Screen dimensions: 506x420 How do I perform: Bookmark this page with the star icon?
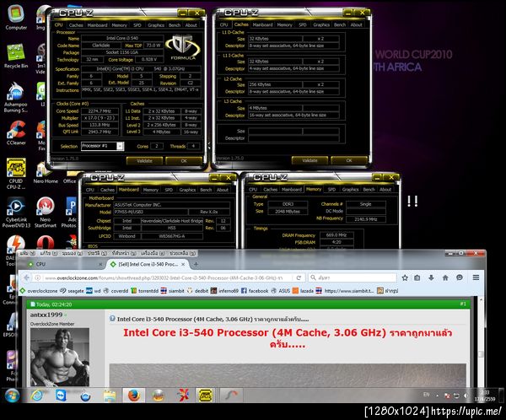pos(405,277)
